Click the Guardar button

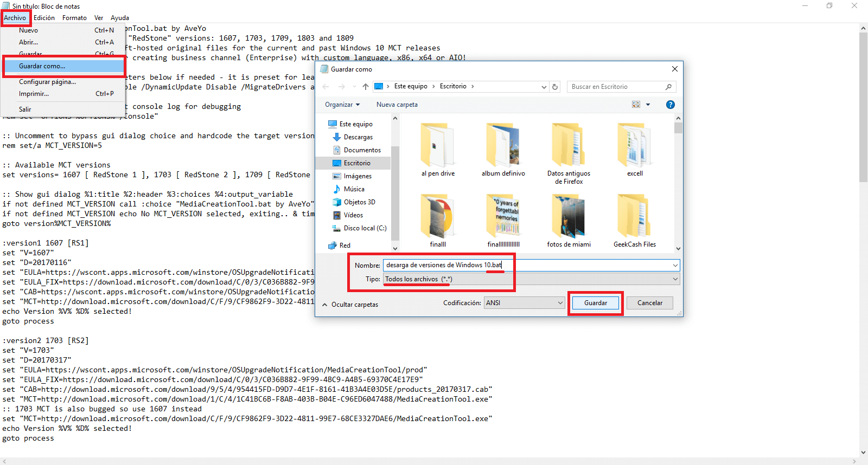coord(596,303)
